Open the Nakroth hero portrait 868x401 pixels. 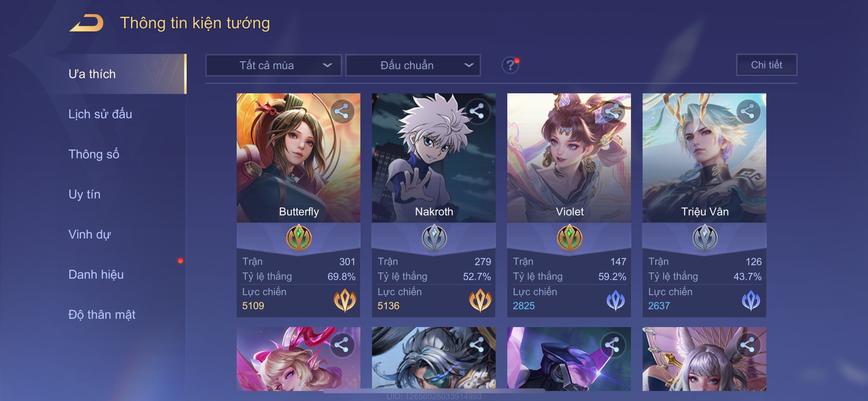tap(434, 158)
